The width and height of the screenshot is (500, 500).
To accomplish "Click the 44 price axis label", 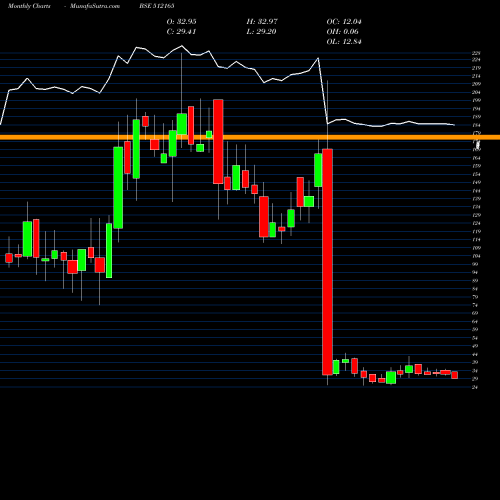I will [475, 354].
